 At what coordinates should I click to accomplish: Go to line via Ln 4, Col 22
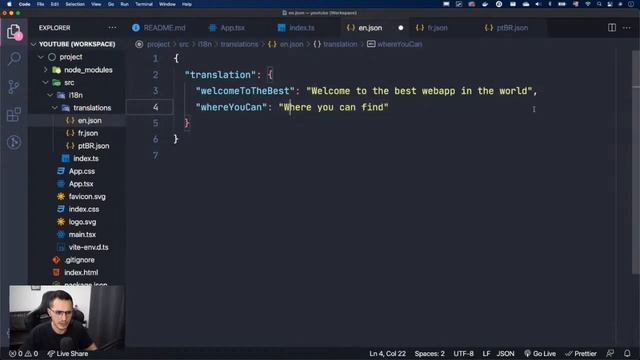(387, 353)
